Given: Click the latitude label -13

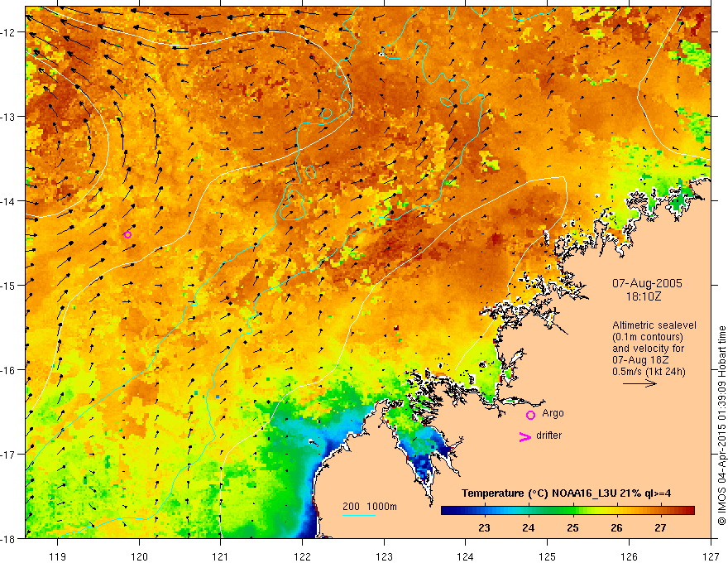Looking at the screenshot, I should (8, 117).
